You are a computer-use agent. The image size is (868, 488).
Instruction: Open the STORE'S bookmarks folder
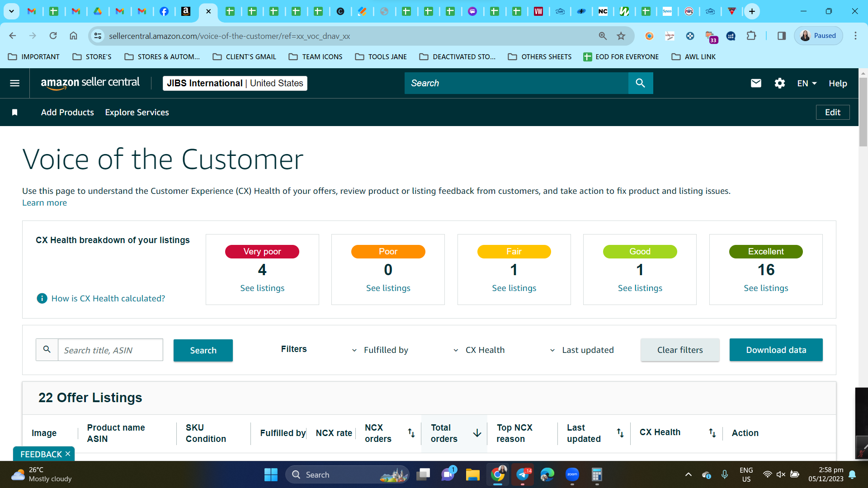[x=92, y=57]
